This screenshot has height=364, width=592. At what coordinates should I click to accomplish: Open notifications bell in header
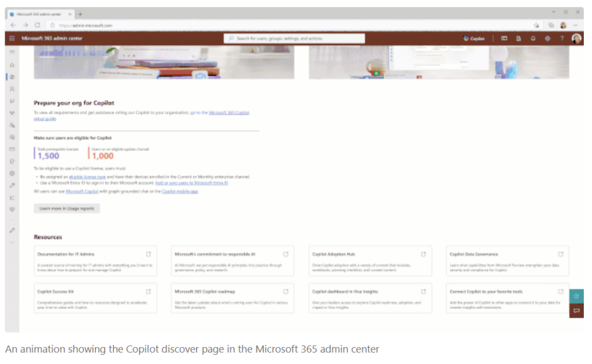(x=533, y=39)
